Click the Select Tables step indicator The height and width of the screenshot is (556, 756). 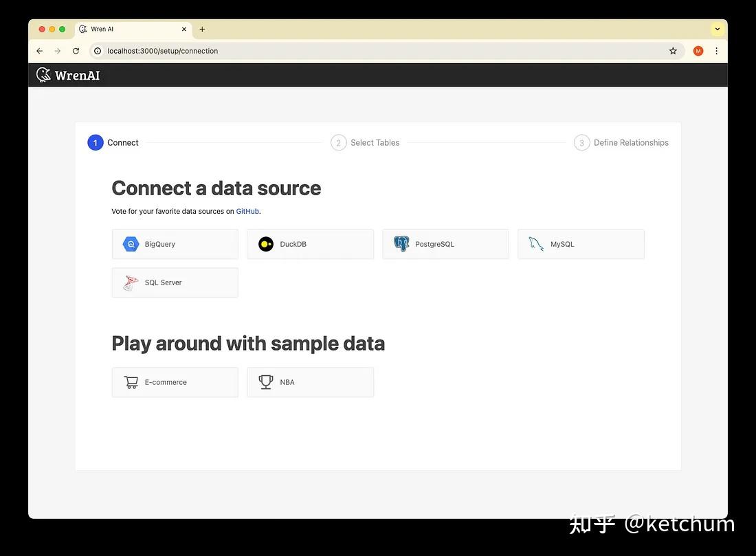pos(365,142)
